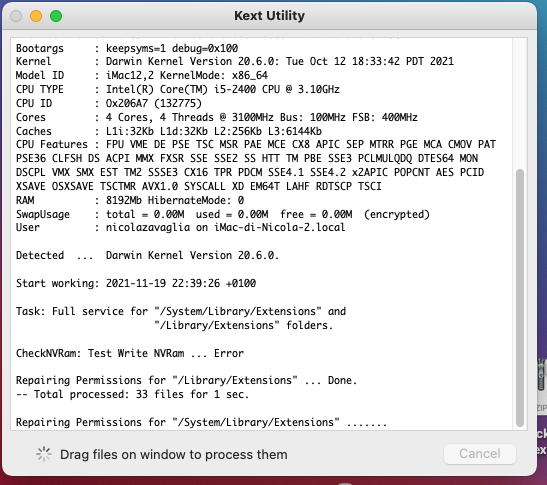Click 'Repairing Permissions for "/System/Library/Extensions"' line

click(201, 422)
